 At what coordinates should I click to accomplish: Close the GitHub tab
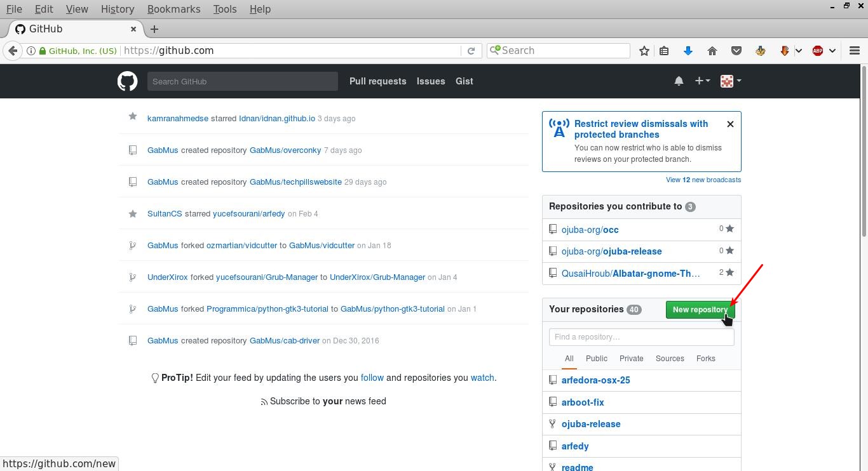[133, 29]
